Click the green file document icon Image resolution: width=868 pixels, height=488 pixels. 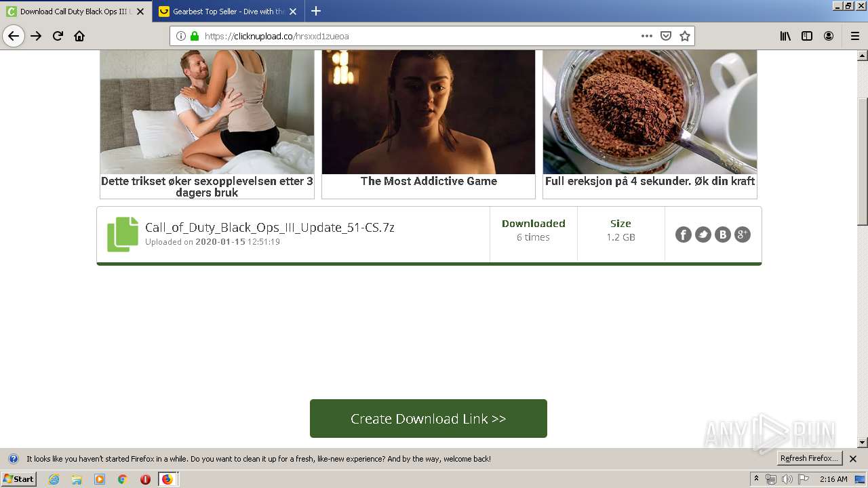click(123, 235)
